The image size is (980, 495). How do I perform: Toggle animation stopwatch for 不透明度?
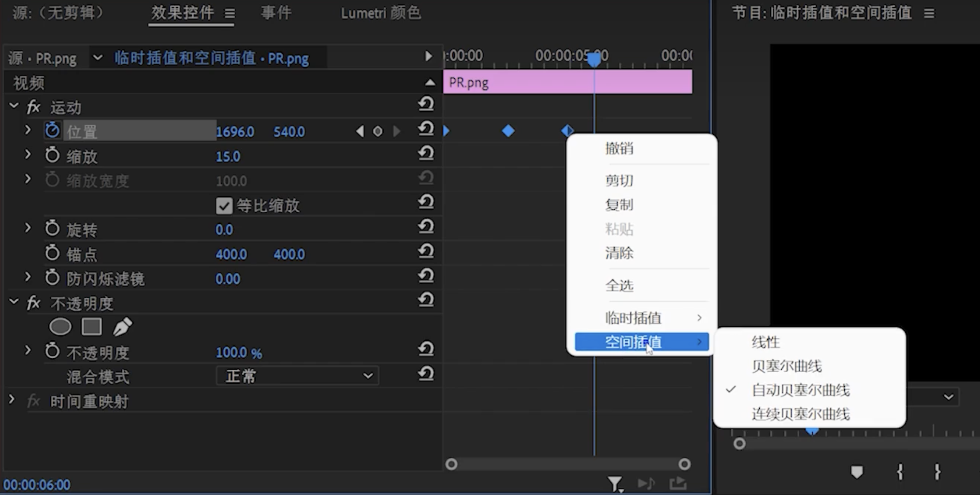pos(52,351)
